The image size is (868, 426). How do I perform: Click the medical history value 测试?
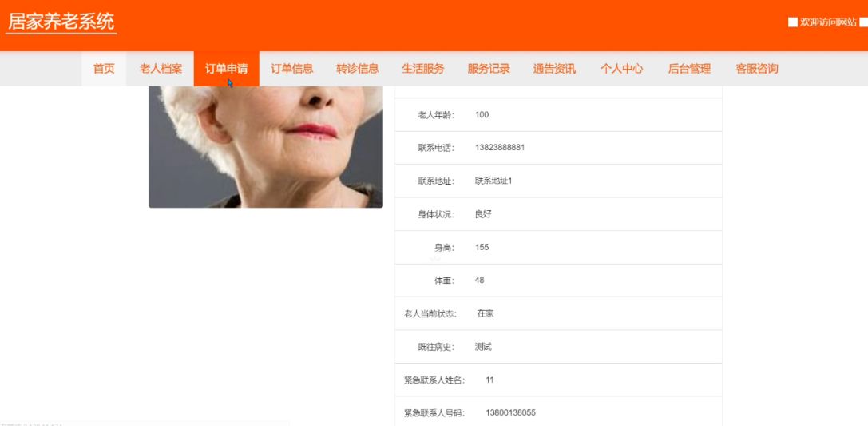[483, 347]
